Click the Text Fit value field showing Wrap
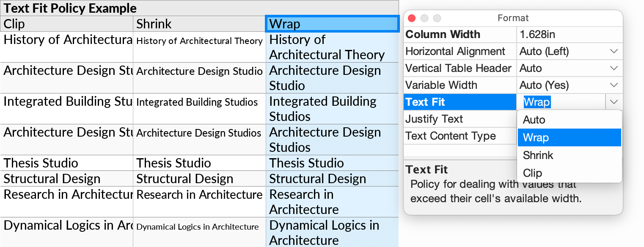 pyautogui.click(x=559, y=102)
